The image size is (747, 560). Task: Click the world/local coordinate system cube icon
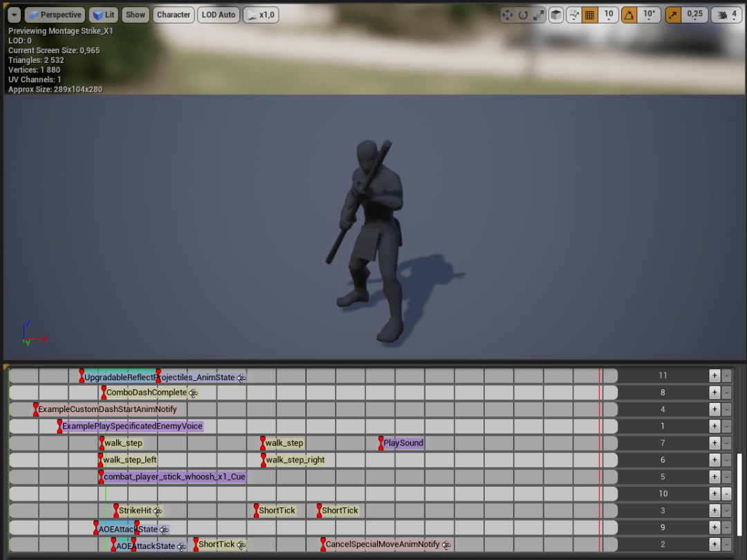tap(557, 15)
